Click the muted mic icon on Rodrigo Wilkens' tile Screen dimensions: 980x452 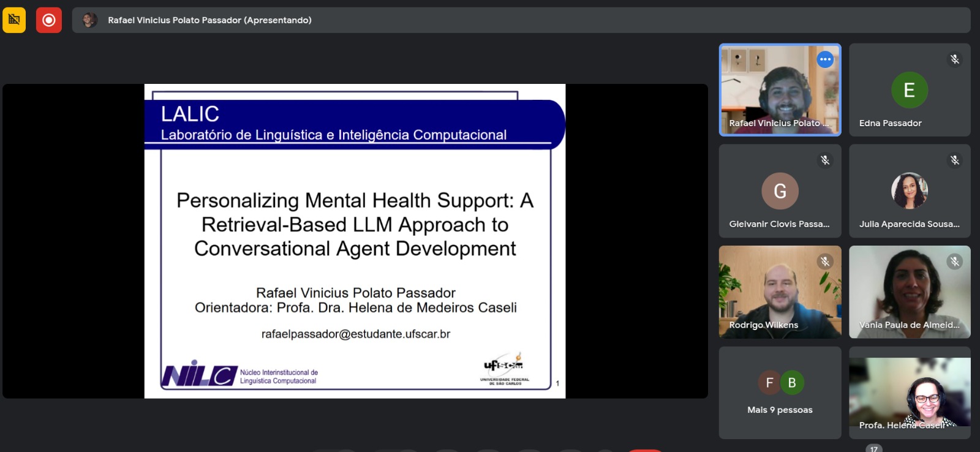825,262
